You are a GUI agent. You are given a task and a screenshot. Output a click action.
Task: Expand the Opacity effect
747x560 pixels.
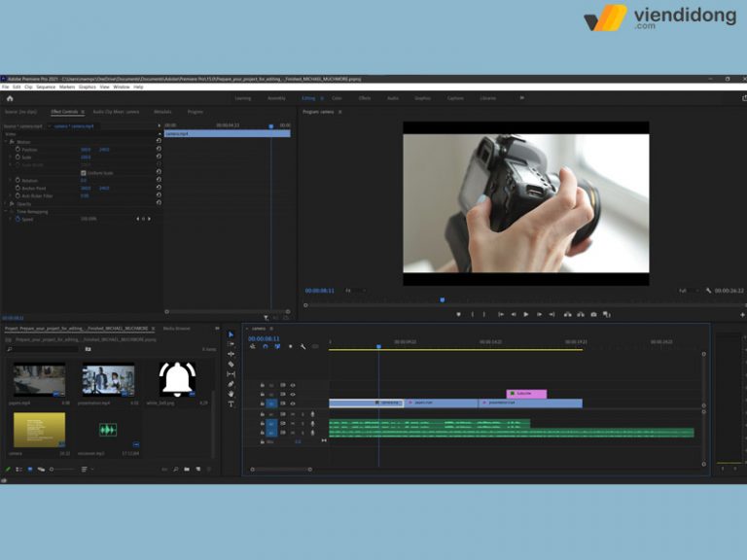coord(6,204)
